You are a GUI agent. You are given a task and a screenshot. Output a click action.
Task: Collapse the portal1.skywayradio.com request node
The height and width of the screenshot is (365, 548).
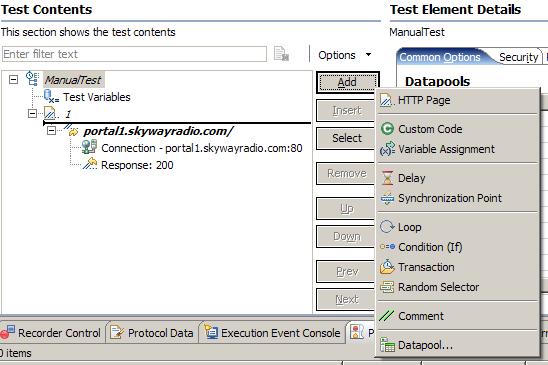51,131
